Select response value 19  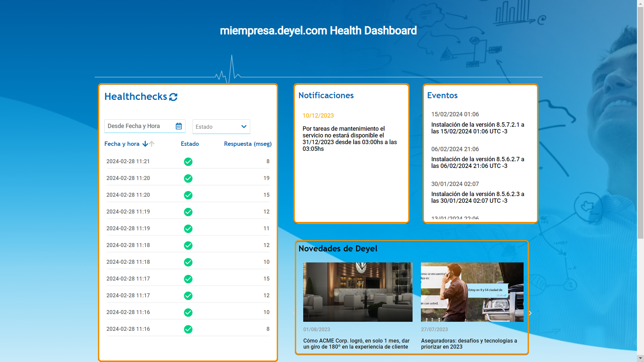[x=266, y=178]
